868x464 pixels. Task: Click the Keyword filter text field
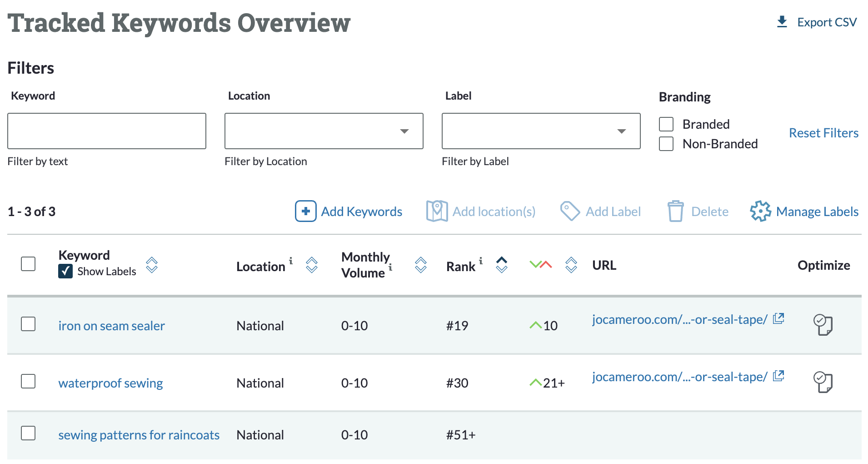tap(107, 131)
